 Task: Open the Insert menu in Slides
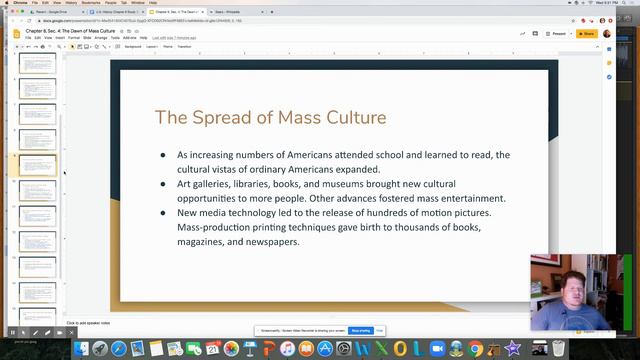pyautogui.click(x=60, y=38)
